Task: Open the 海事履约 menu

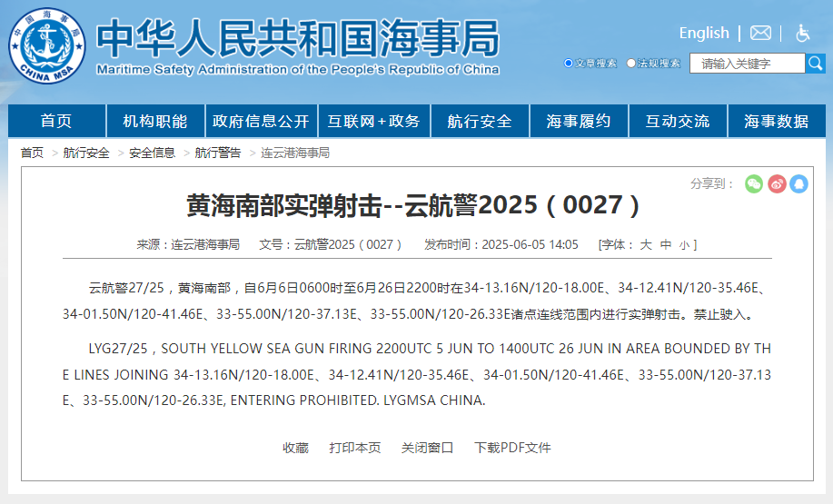Action: [579, 121]
